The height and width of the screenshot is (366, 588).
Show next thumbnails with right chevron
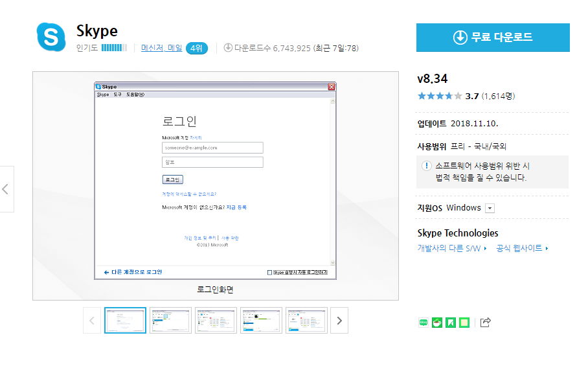(x=339, y=321)
